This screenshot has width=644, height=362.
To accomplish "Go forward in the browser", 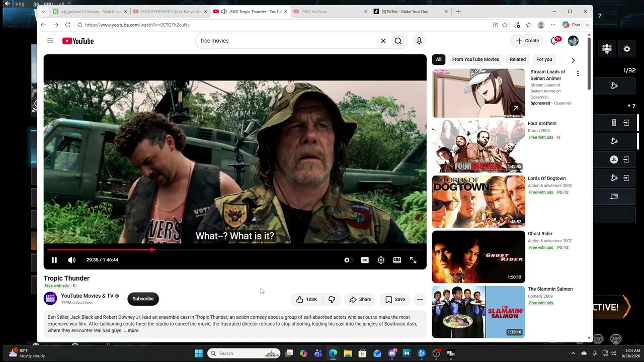I will click(x=55, y=25).
